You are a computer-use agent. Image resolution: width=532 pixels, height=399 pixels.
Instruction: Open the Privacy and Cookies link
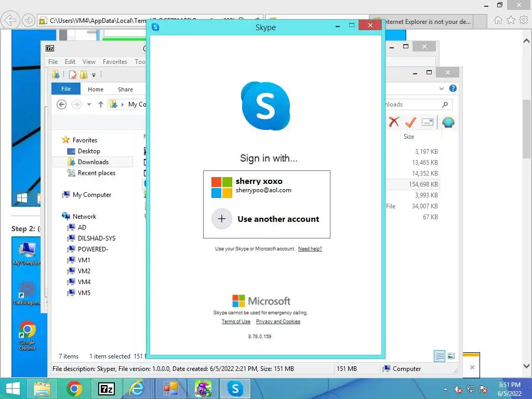[278, 321]
